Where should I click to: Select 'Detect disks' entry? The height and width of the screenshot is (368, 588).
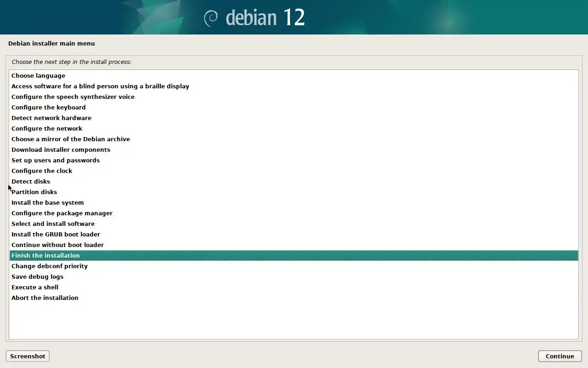(x=294, y=181)
